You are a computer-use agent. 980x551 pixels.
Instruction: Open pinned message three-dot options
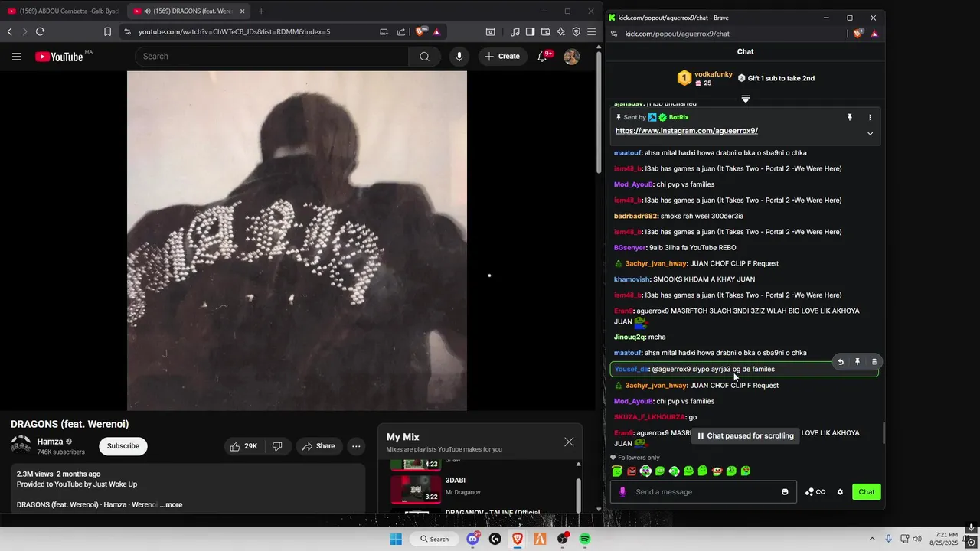[x=870, y=117]
